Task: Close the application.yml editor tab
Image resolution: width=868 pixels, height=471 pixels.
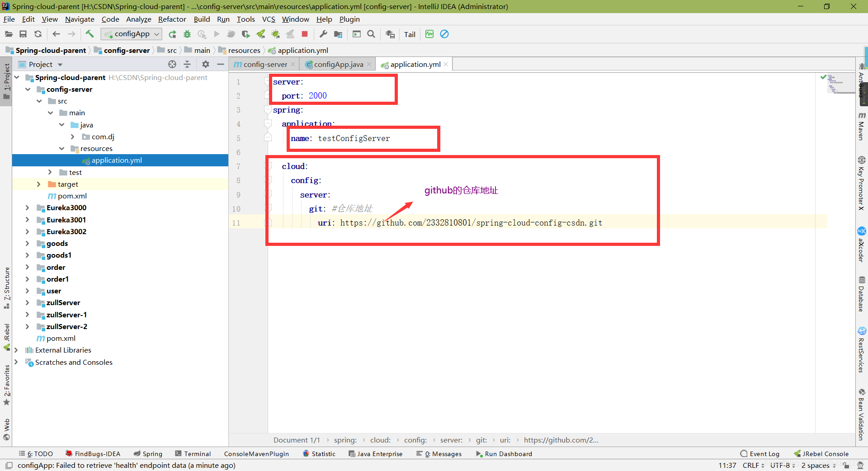Action: tap(446, 64)
